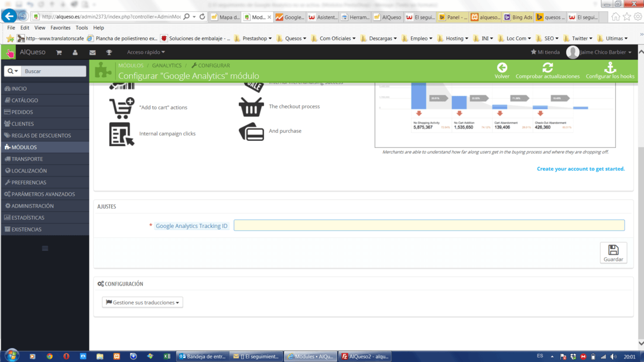Open PARÁMETROS AVANZADOS in the sidebar
Viewport: 644px width, 362px height.
pos(44,194)
